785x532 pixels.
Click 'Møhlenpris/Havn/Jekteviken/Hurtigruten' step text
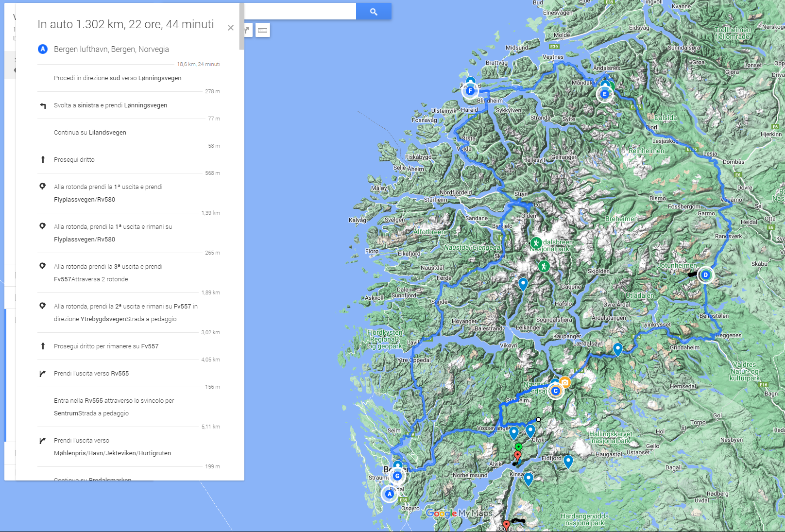pos(112,453)
